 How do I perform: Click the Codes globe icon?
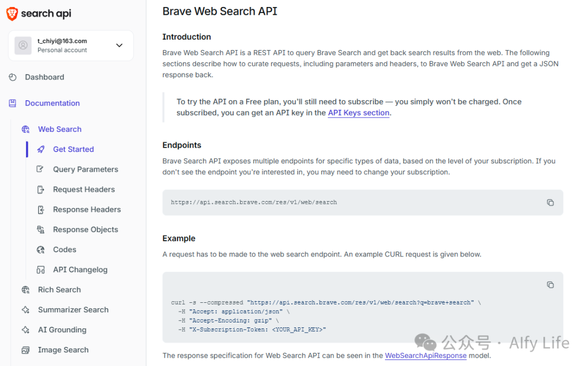(x=40, y=250)
